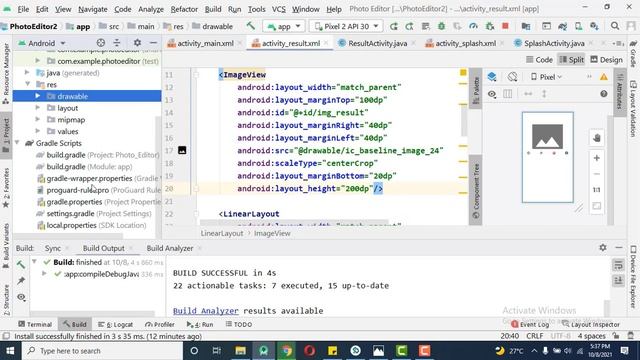
Task: Toggle the Resource Manager side panel
Action: 6,73
